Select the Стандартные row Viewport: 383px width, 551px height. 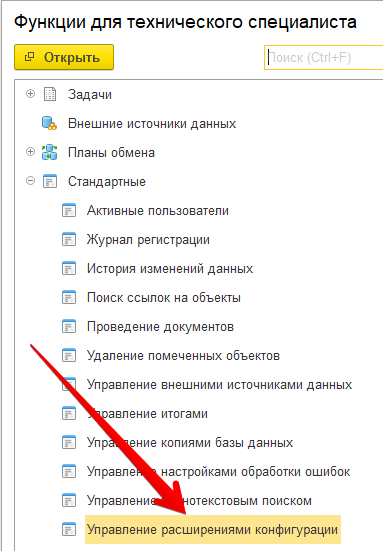[106, 182]
